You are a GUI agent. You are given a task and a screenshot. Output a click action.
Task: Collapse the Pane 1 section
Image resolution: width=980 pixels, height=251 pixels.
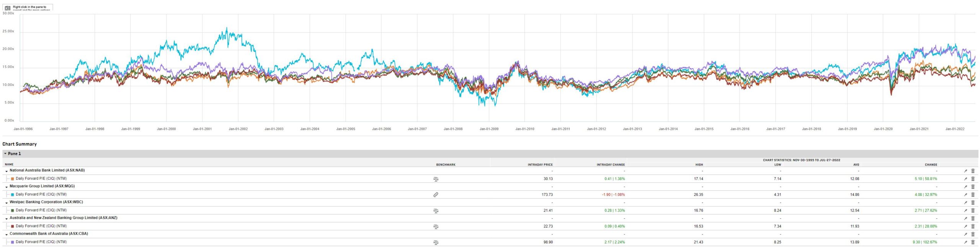(5, 154)
